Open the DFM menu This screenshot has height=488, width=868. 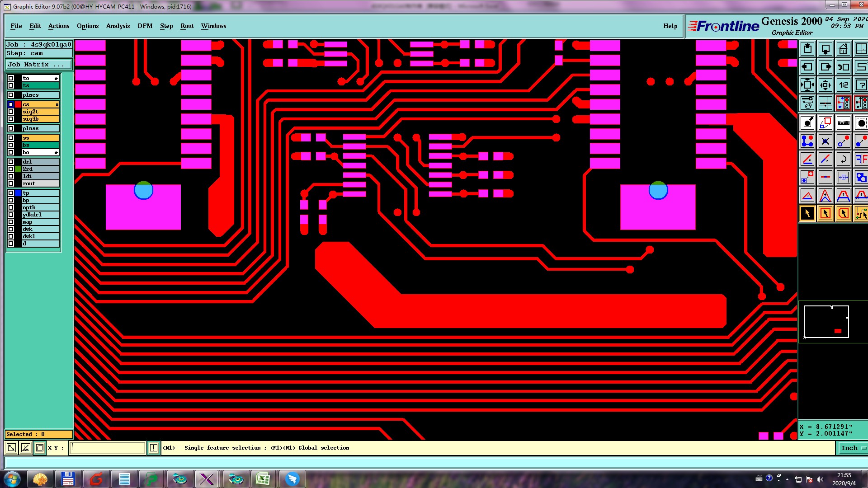(x=145, y=26)
